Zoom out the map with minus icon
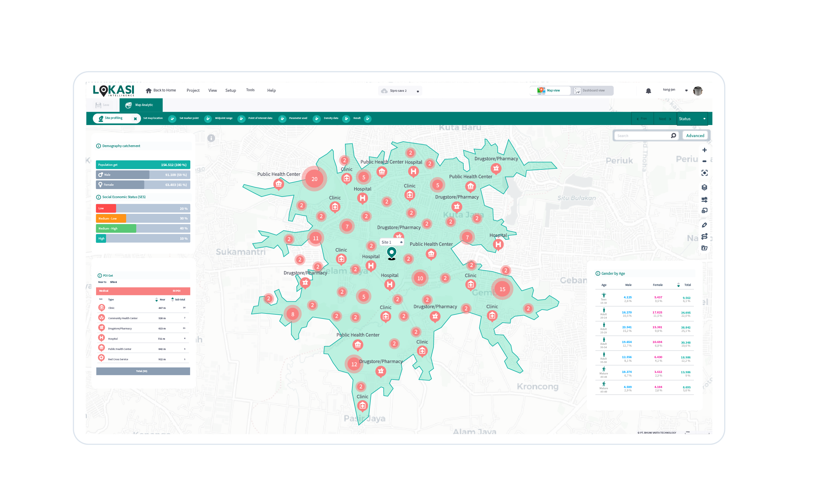This screenshot has width=813, height=504. [x=704, y=161]
